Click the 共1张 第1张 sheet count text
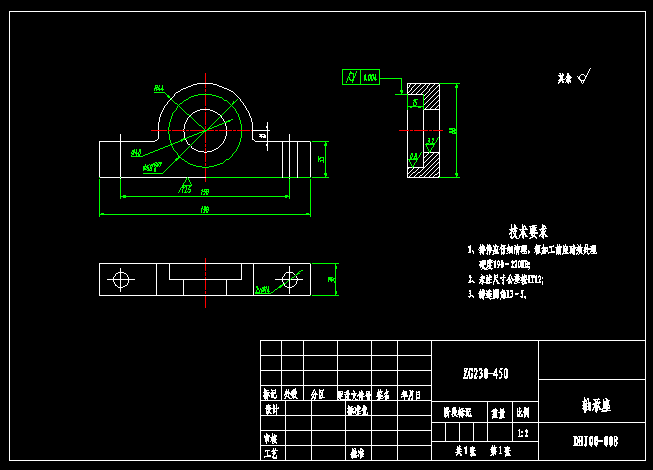 click(483, 451)
